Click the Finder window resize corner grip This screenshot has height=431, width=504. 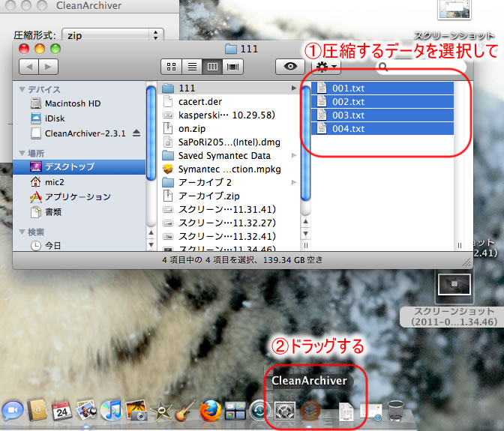click(466, 262)
